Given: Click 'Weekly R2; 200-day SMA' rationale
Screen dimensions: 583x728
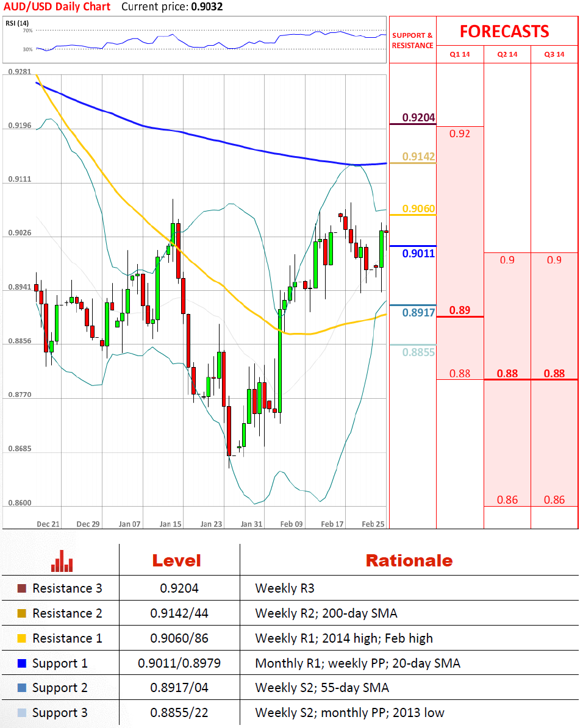Looking at the screenshot, I should pos(326,613).
